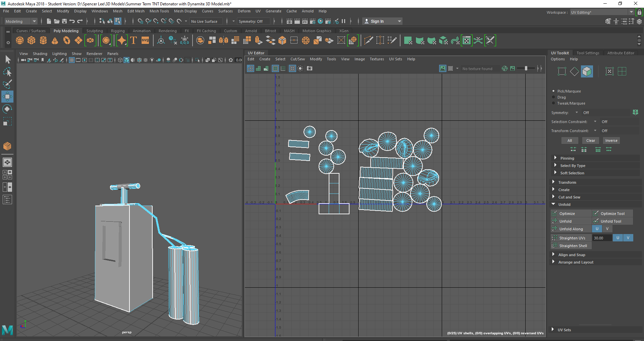Click the SVG shelf icon

click(145, 41)
